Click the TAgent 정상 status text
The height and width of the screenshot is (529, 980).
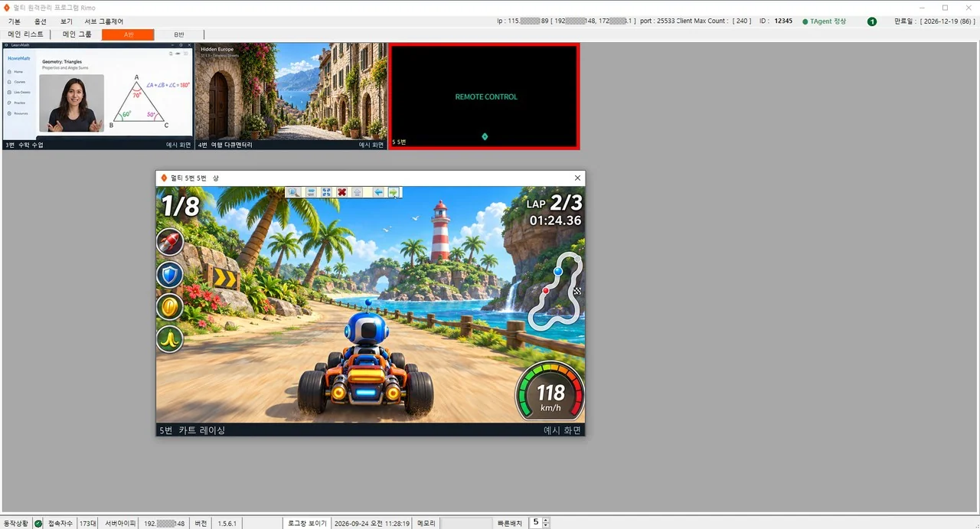pos(828,21)
